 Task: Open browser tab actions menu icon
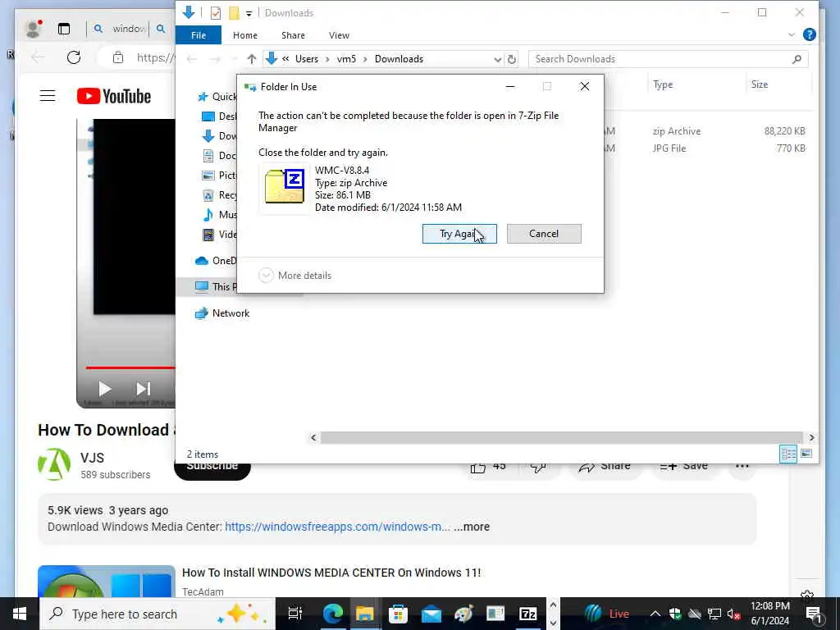pos(64,29)
